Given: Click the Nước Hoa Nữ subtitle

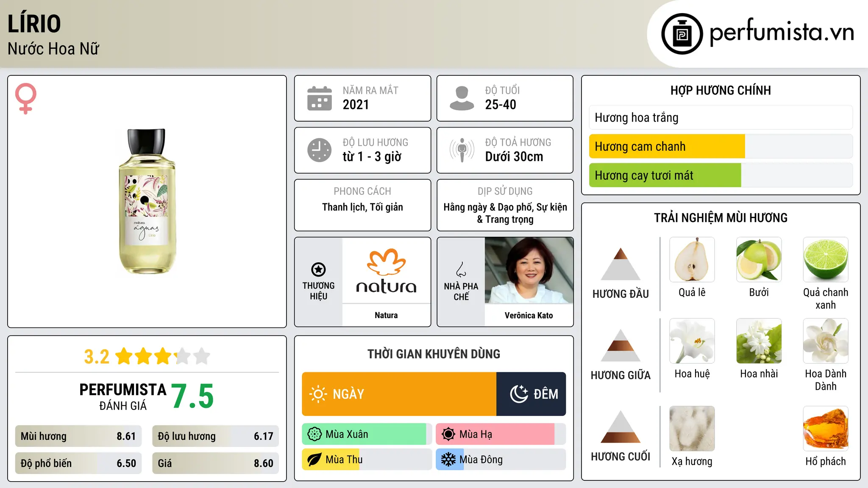Looking at the screenshot, I should click(x=53, y=49).
